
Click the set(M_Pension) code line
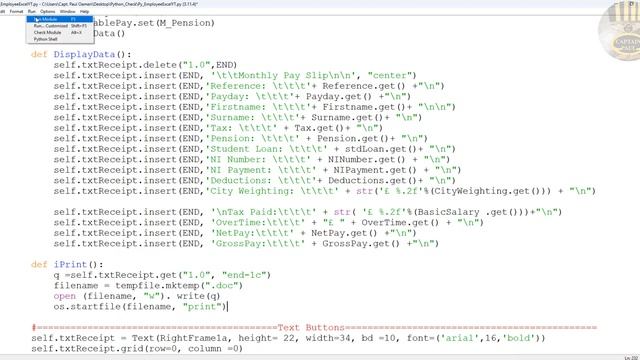coord(154,23)
